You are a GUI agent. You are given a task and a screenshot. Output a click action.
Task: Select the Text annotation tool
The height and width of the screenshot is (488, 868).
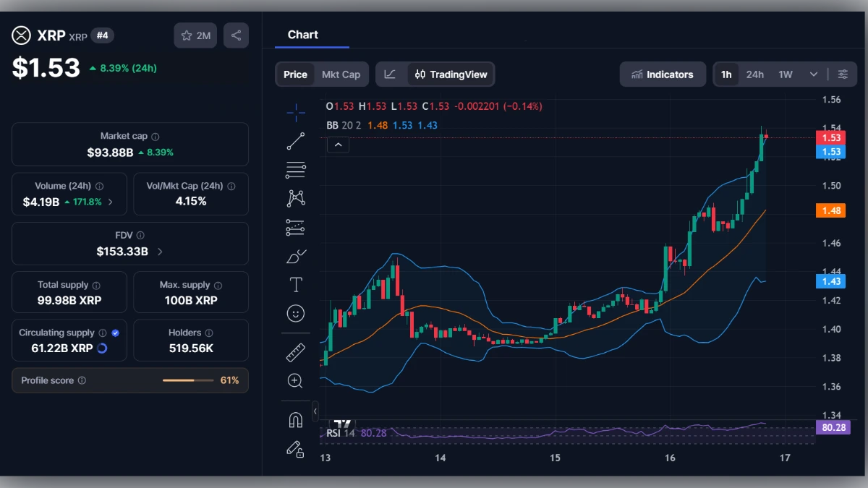tap(295, 284)
